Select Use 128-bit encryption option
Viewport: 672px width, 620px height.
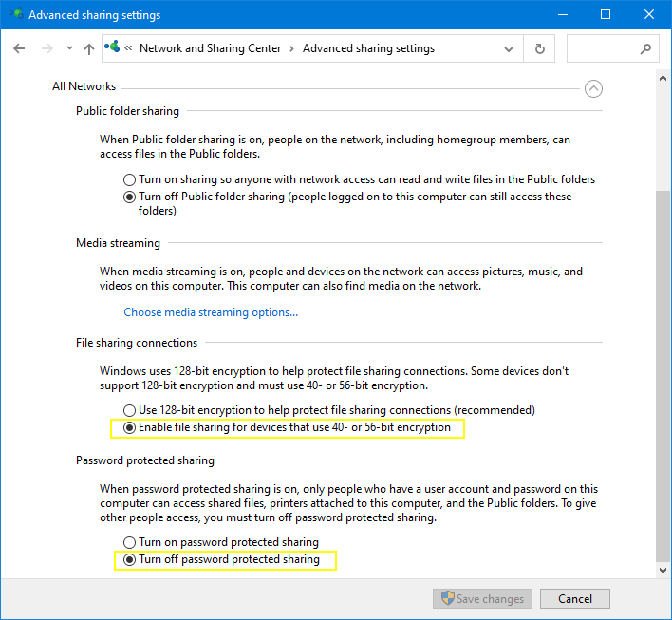tap(130, 410)
